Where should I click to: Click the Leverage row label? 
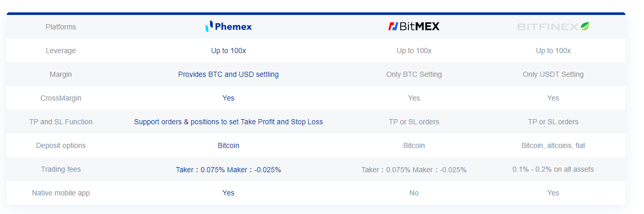point(61,51)
